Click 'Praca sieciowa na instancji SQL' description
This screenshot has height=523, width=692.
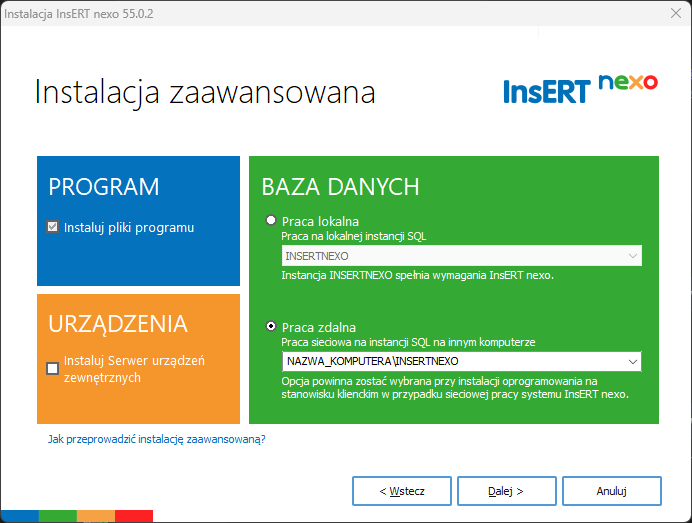tap(408, 342)
